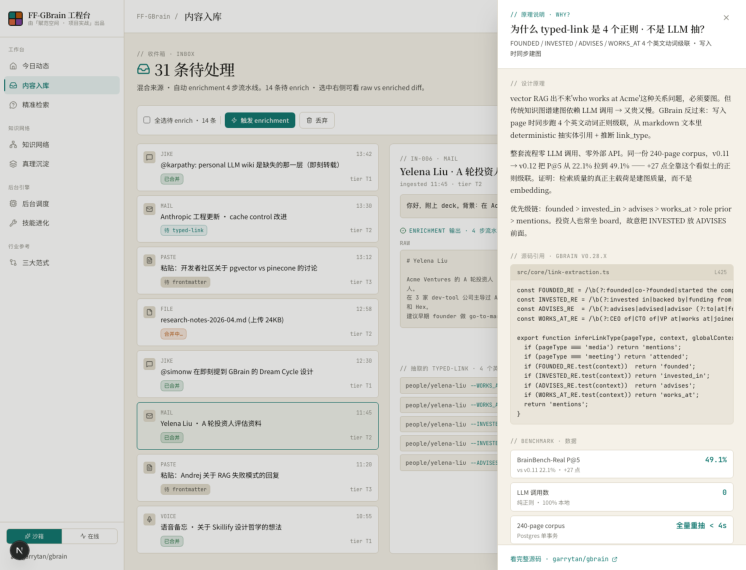The image size is (746, 570).
Task: Click src/core/link-extraction.ts file header
Action: point(622,272)
